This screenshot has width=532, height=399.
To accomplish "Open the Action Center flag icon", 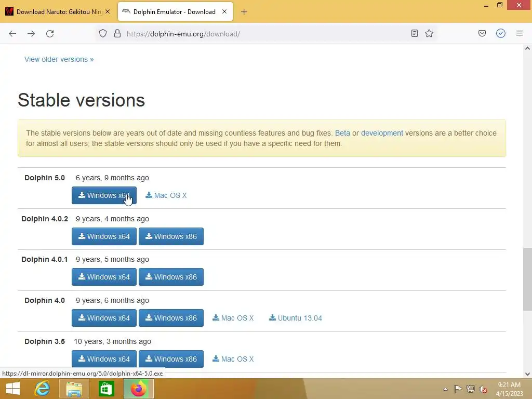I will coord(458,389).
